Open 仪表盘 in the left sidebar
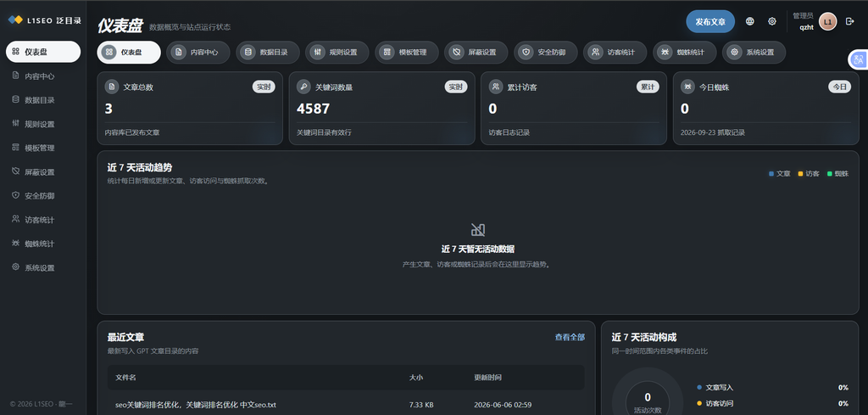 pyautogui.click(x=43, y=52)
